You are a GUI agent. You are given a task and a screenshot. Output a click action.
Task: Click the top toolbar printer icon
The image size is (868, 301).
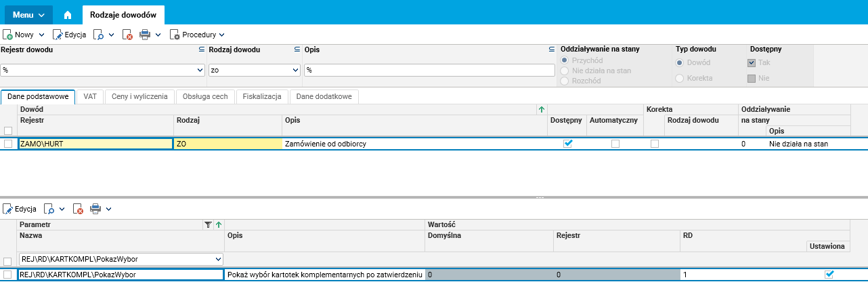click(x=145, y=35)
